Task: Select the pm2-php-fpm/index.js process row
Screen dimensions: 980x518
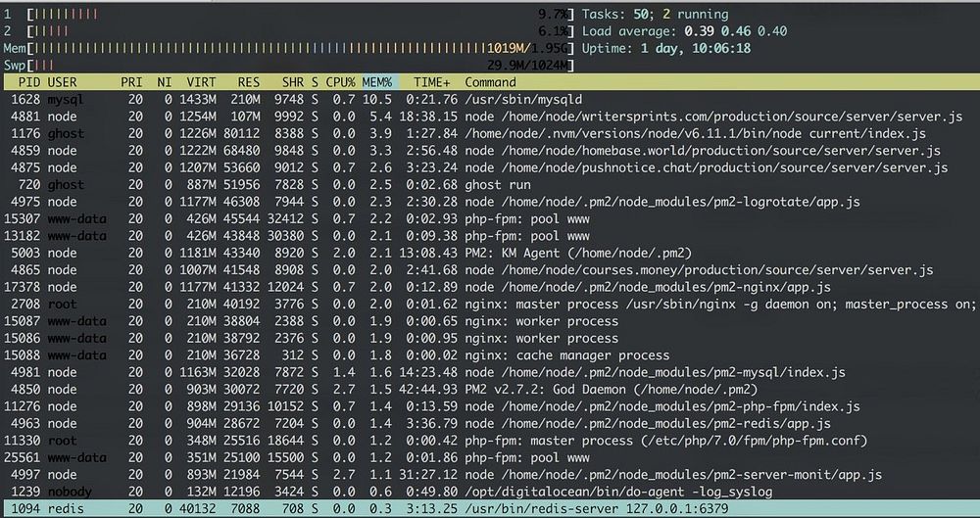Action: 490,406
